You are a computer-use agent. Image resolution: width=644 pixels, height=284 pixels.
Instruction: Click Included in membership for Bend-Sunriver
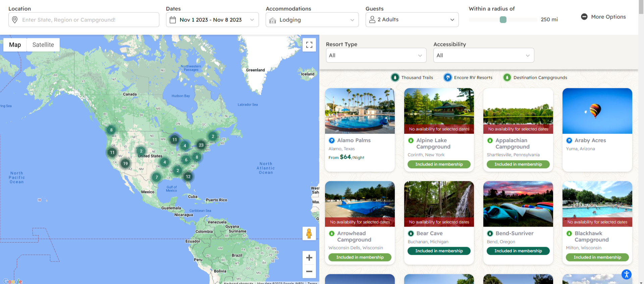(518, 251)
